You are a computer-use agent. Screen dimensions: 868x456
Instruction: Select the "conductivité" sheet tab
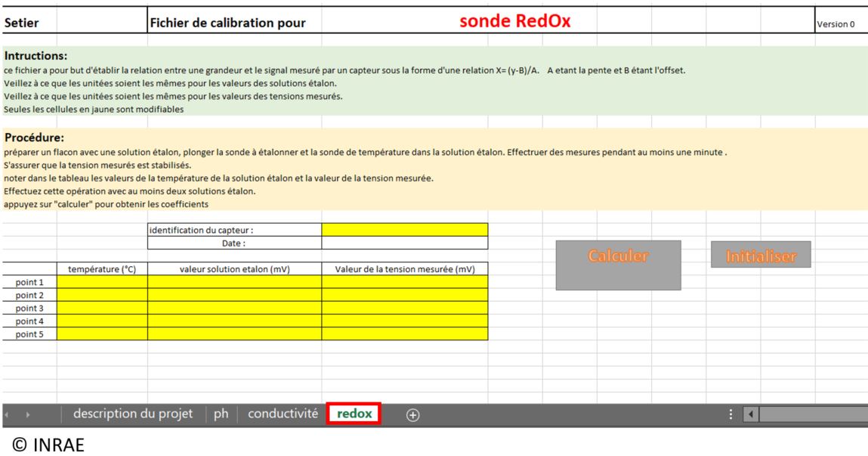[x=283, y=414]
